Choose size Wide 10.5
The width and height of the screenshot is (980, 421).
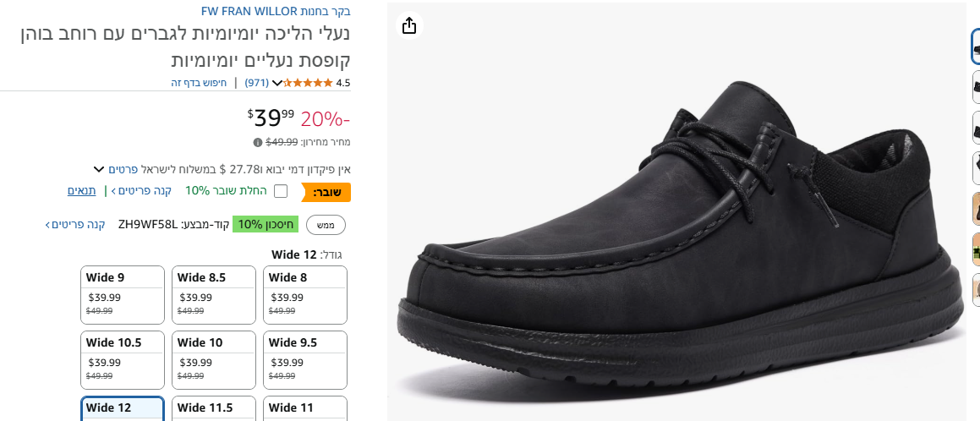point(123,359)
